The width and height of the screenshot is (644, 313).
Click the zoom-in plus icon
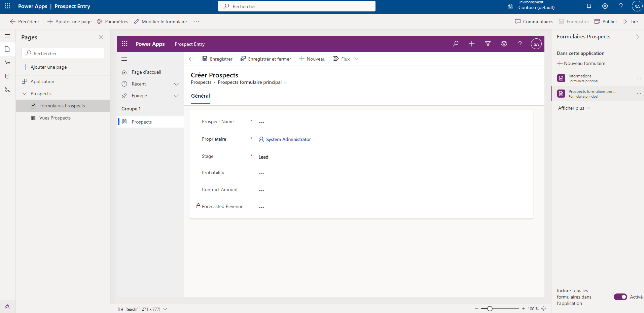(523, 309)
